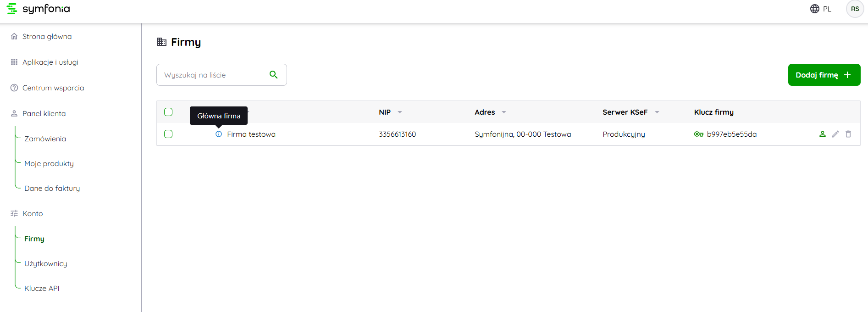This screenshot has width=868, height=312.
Task: Click the globe language icon
Action: coord(814,9)
